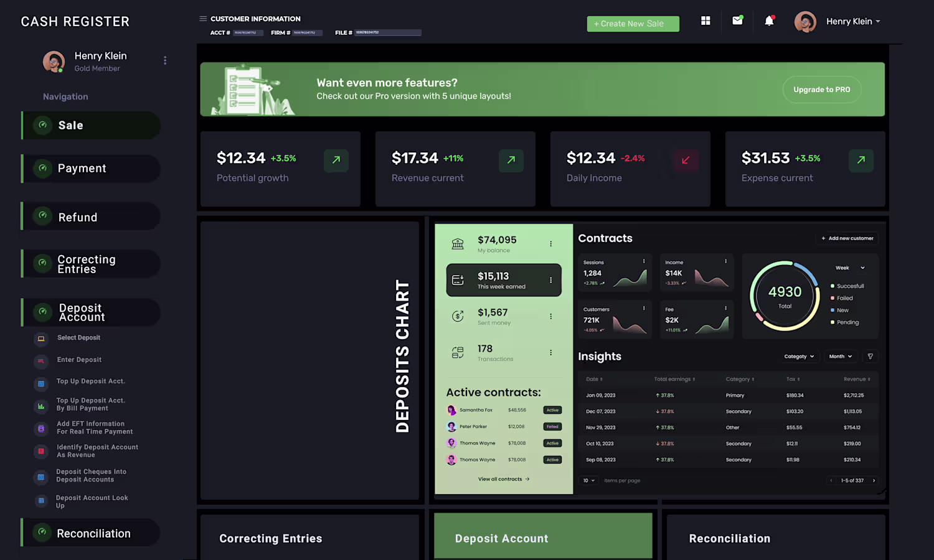This screenshot has width=934, height=560.
Task: Click the hamburger menu icon beside Customer Information
Action: coord(203,19)
